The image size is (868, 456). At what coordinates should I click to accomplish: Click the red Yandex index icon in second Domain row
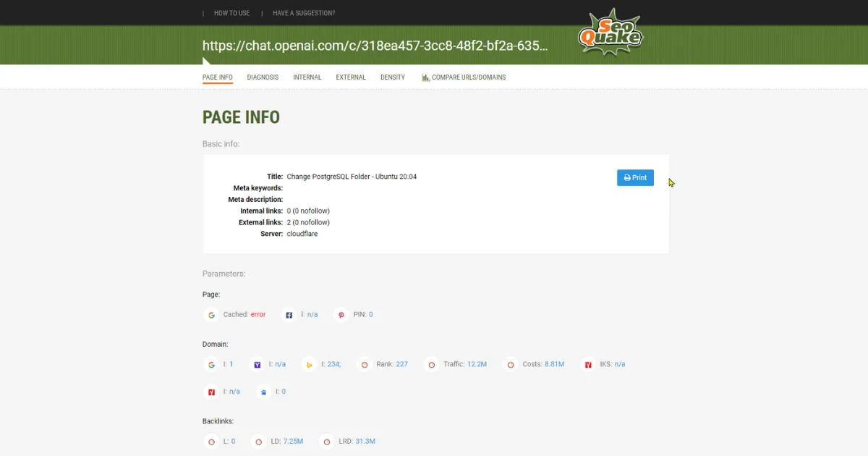click(x=212, y=392)
